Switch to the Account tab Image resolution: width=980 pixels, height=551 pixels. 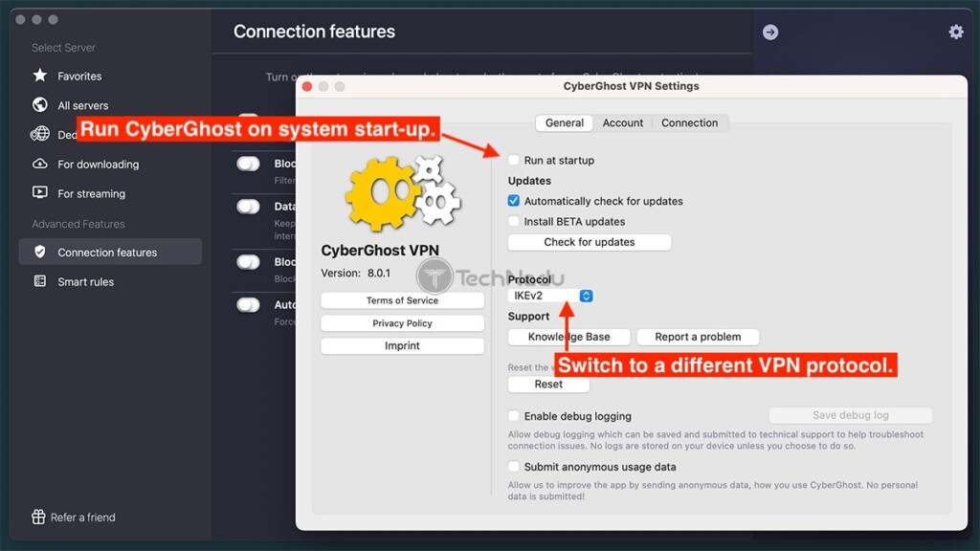(x=622, y=123)
